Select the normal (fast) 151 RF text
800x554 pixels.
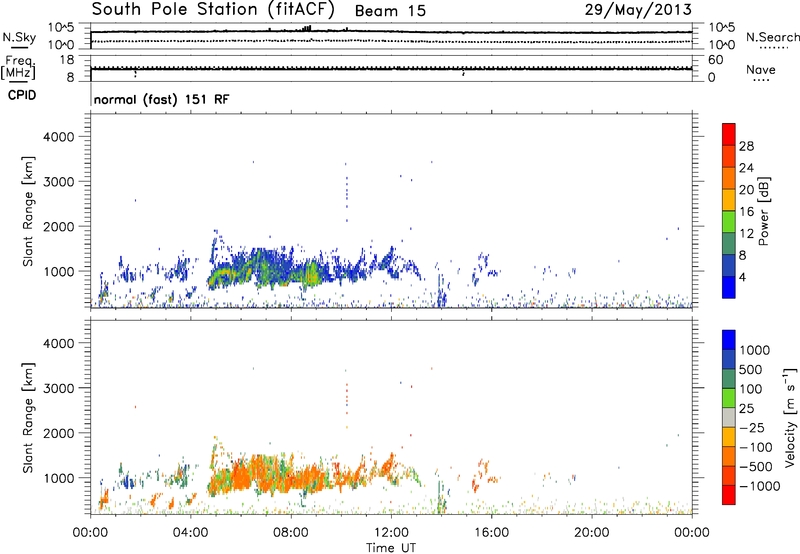[161, 99]
